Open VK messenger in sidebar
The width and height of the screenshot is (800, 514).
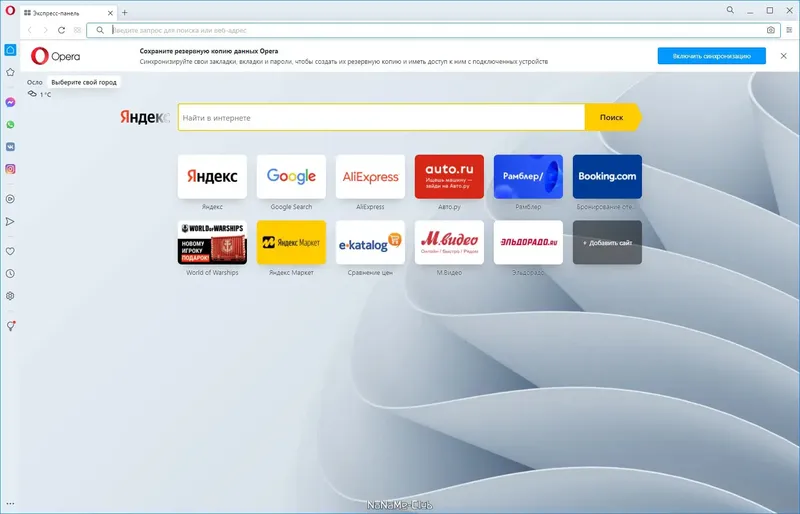coord(10,147)
